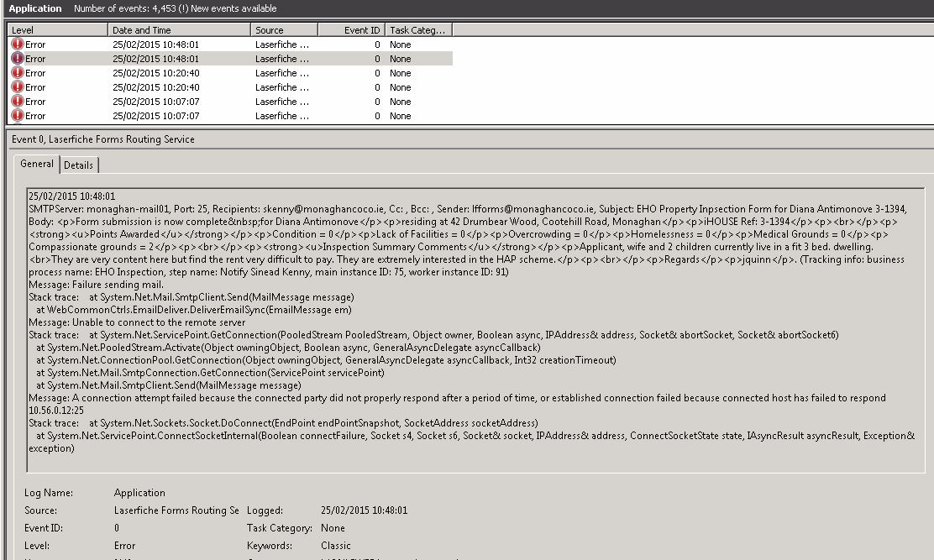Sort events by the Level column header

point(57,29)
